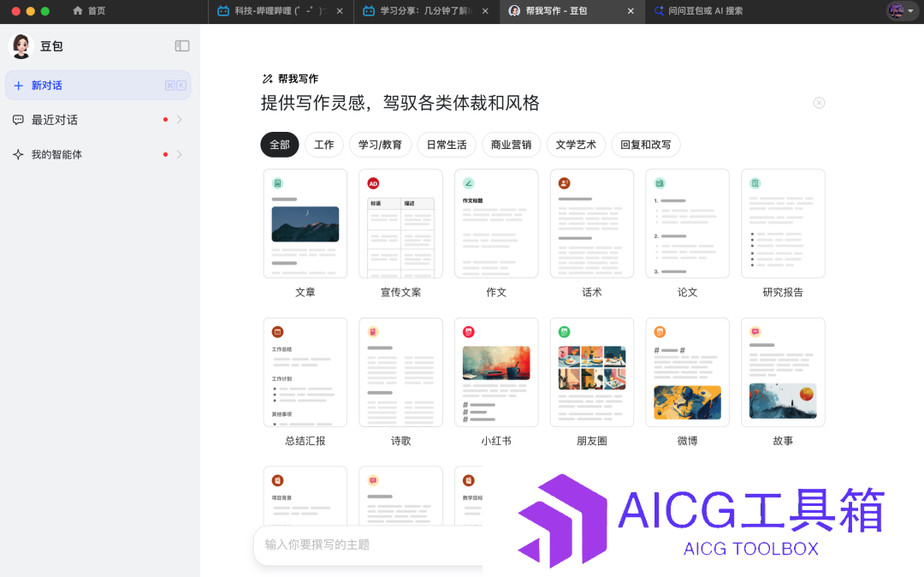Viewport: 924px width, 577px height.
Task: Switch to the 学习分享 browser tab
Action: pos(427,10)
